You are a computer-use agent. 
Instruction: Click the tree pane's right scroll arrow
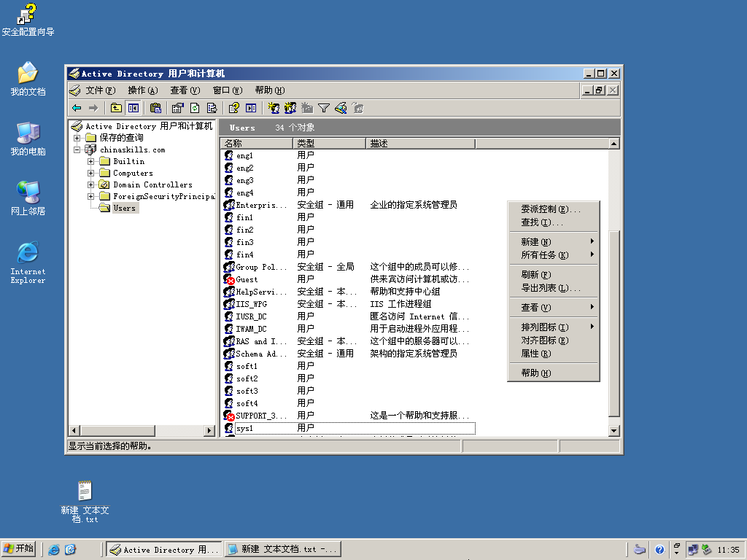click(209, 430)
